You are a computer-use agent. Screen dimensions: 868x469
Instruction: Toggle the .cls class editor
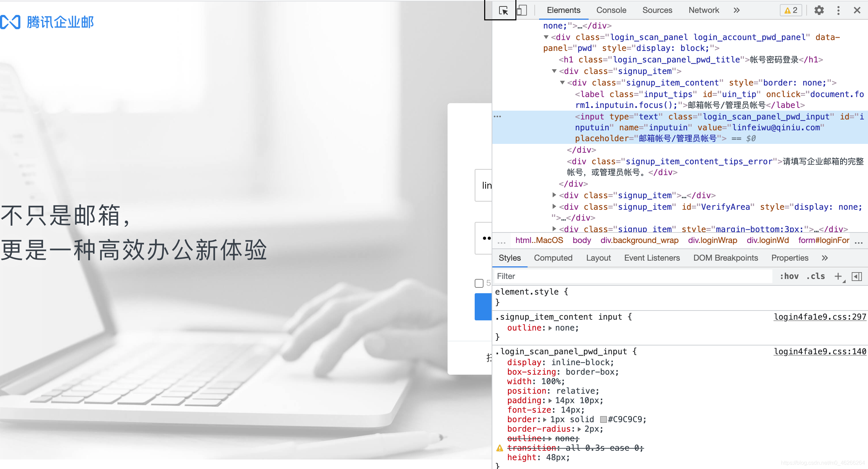click(x=815, y=276)
